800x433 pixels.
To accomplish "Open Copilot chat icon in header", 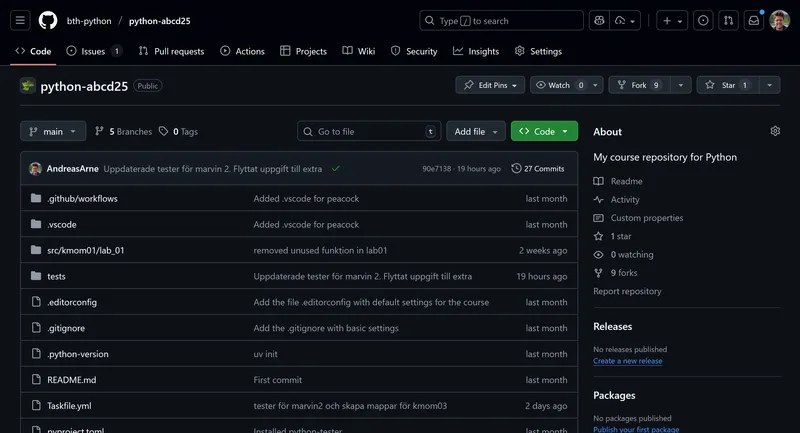I will 599,20.
